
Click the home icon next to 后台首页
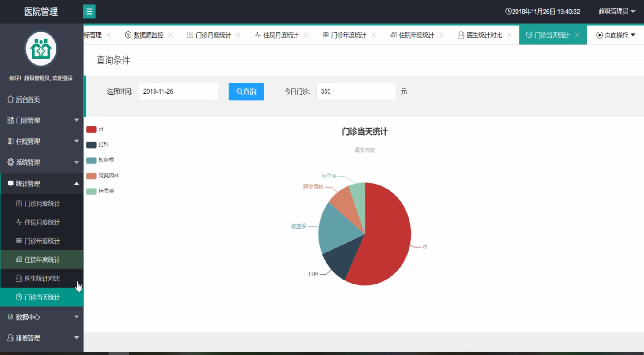pyautogui.click(x=11, y=99)
